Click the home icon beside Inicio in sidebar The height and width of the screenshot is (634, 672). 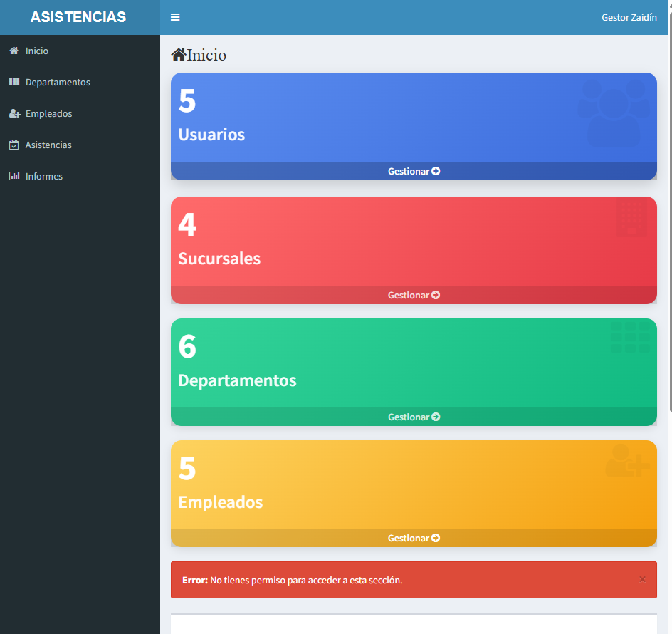[x=14, y=51]
